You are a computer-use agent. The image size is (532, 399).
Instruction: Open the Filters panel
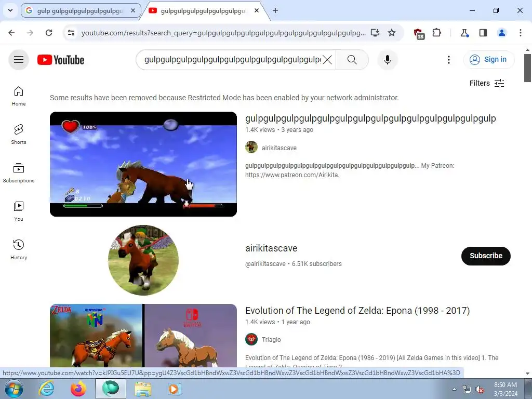487,83
